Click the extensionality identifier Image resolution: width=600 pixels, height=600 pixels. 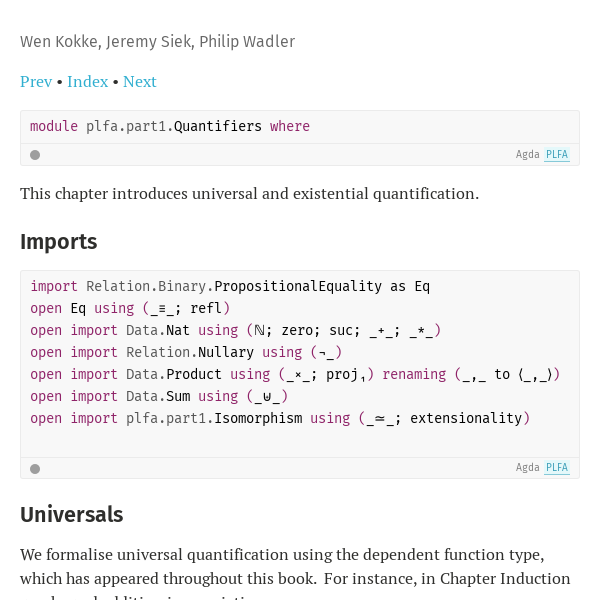coord(466,418)
